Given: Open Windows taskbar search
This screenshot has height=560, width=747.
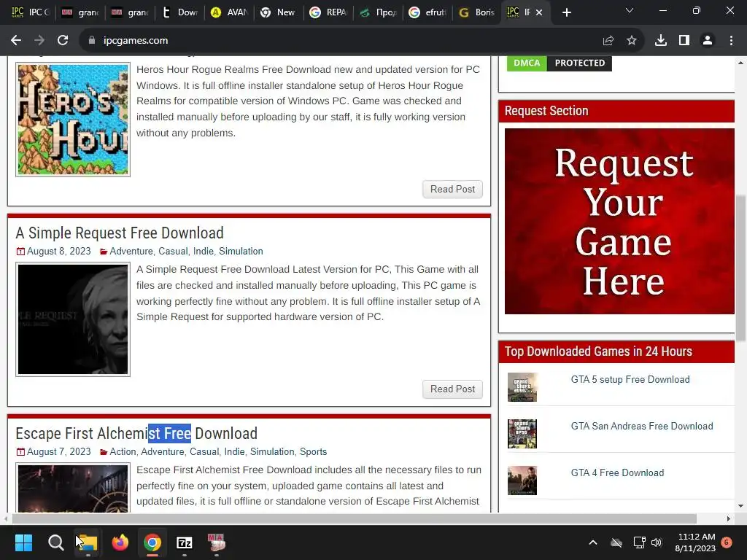Looking at the screenshot, I should tap(55, 542).
